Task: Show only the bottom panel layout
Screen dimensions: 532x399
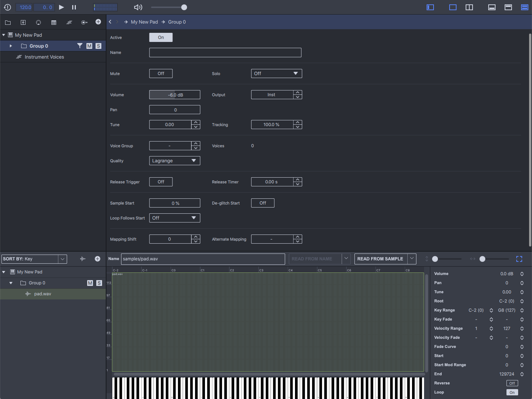Action: point(492,7)
